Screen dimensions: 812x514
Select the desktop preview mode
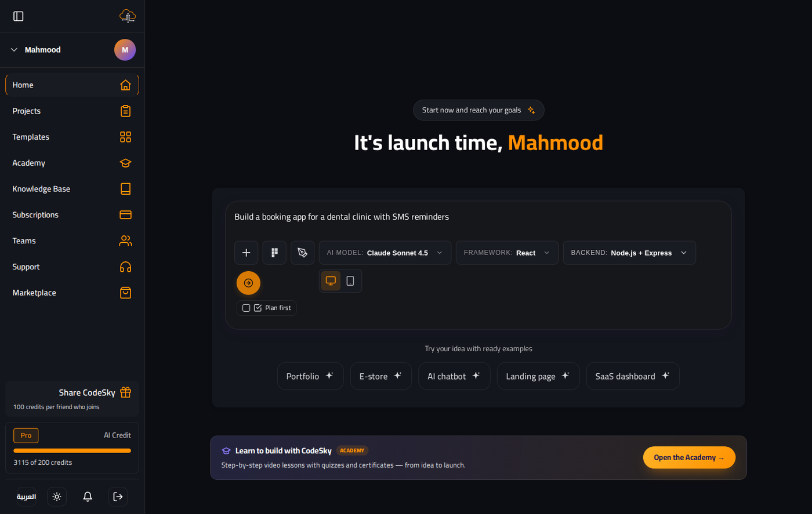click(331, 281)
